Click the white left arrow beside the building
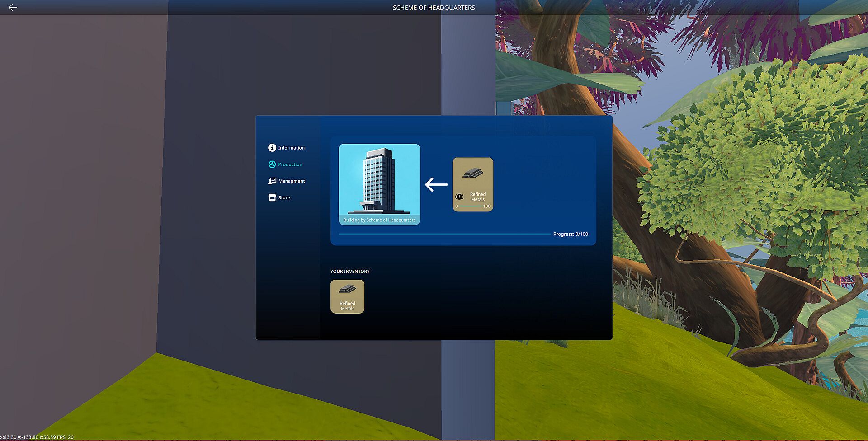This screenshot has height=441, width=868. [x=436, y=184]
